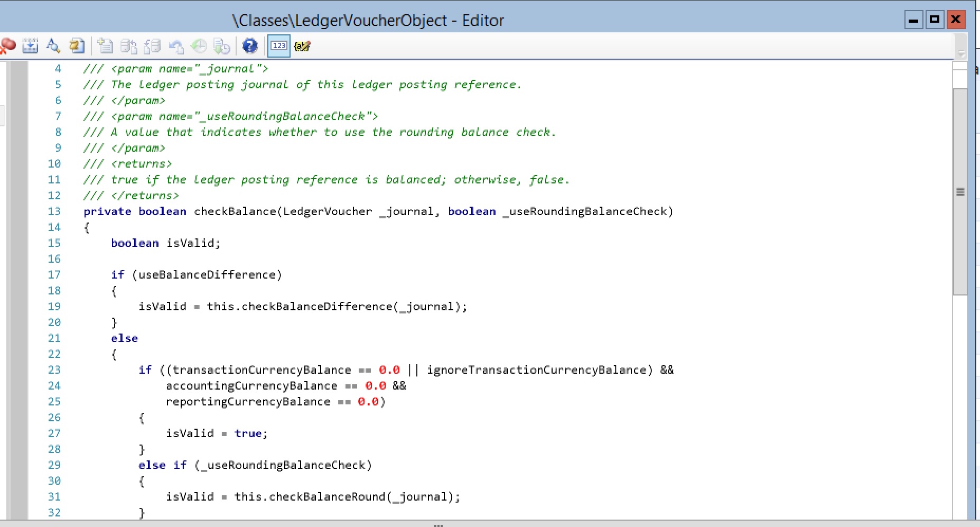The image size is (980, 527).
Task: Open the lookup label magnifier tool
Action: tap(53, 46)
